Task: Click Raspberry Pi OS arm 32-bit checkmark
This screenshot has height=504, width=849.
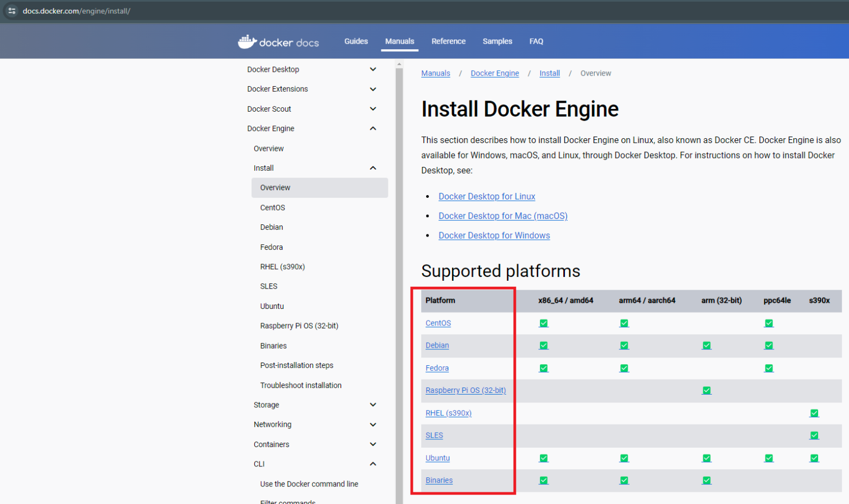Action: click(706, 390)
